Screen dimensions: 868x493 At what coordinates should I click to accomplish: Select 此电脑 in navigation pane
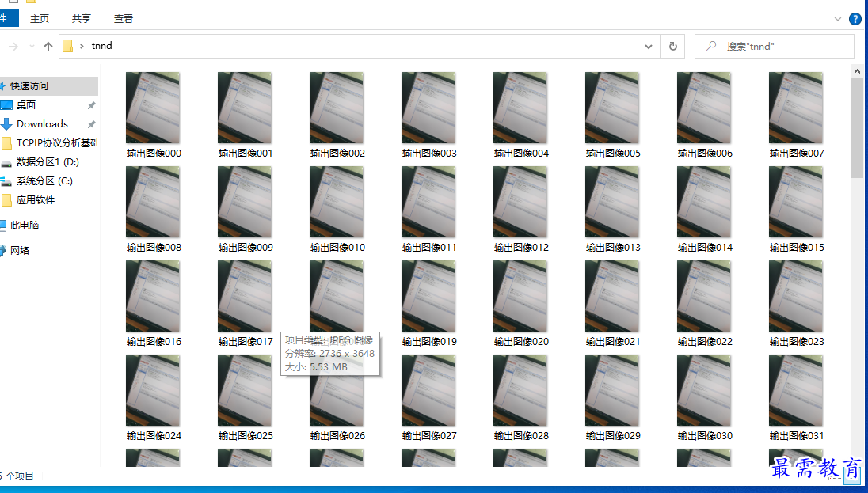point(25,226)
